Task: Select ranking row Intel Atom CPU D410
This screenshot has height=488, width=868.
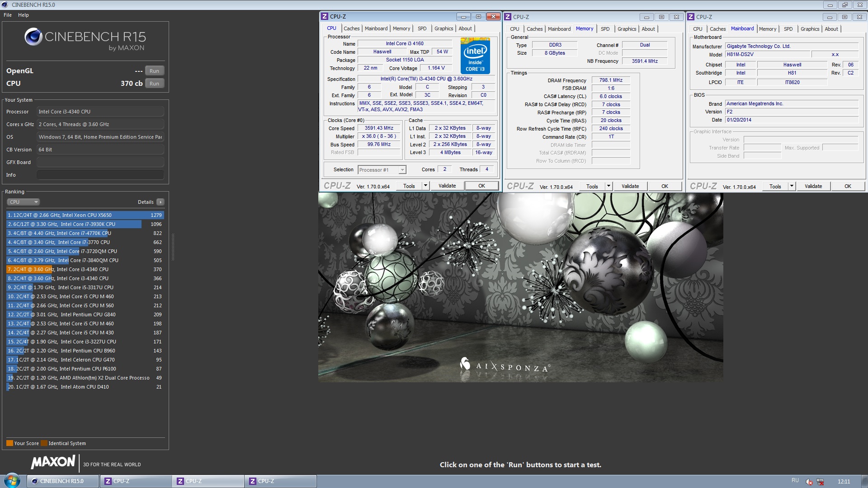Action: click(85, 387)
